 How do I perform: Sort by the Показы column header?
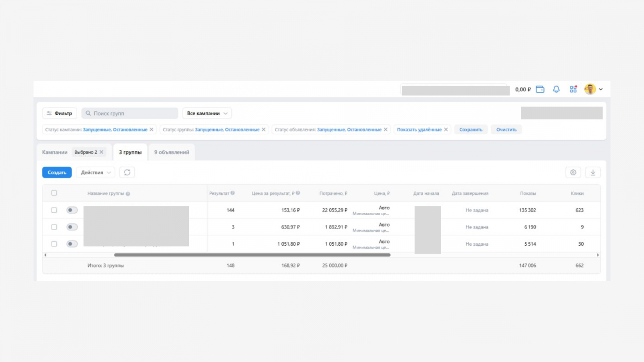tap(528, 193)
